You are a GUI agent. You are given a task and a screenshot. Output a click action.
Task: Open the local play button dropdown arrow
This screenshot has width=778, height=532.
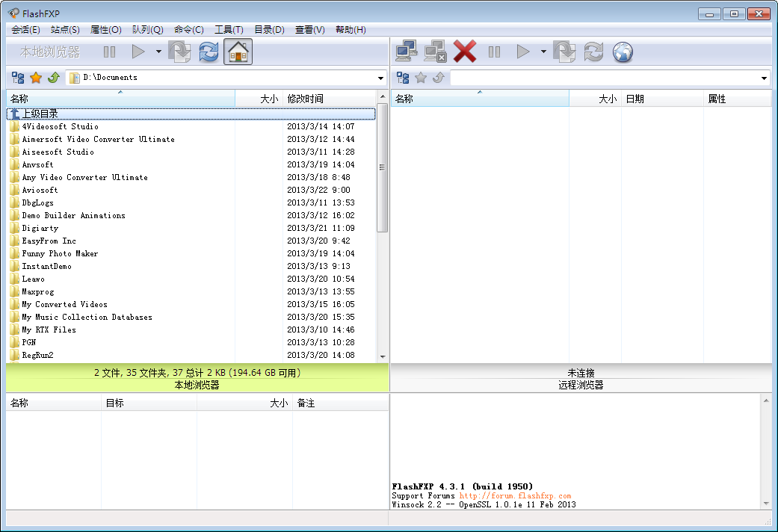click(x=158, y=52)
